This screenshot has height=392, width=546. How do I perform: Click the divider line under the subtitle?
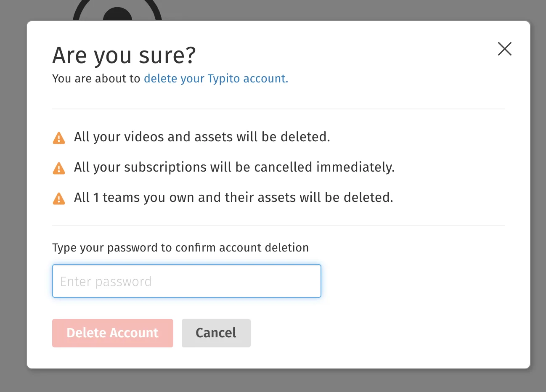(278, 109)
